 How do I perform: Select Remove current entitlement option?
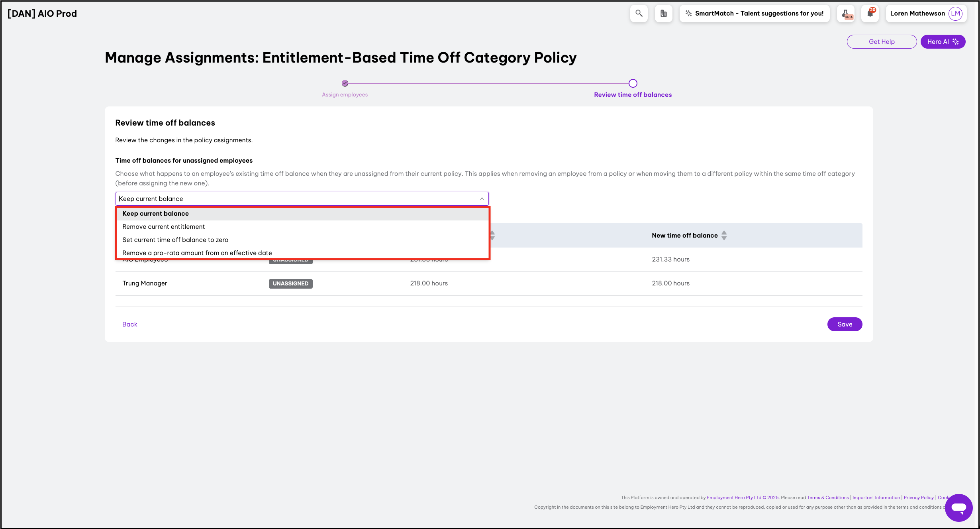(x=163, y=226)
